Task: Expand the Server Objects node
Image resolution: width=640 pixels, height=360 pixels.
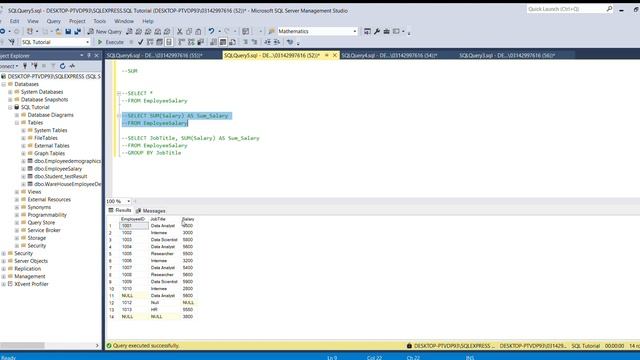Action: click(x=4, y=261)
